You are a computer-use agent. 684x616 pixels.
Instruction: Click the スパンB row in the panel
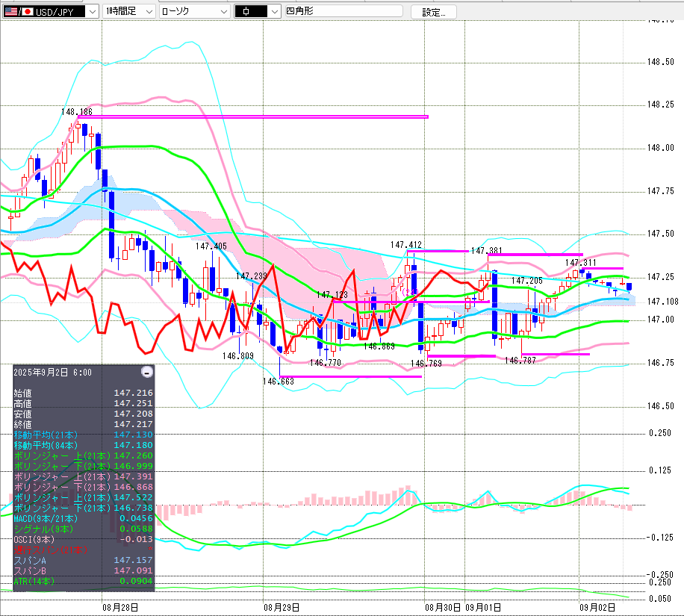pyautogui.click(x=84, y=571)
